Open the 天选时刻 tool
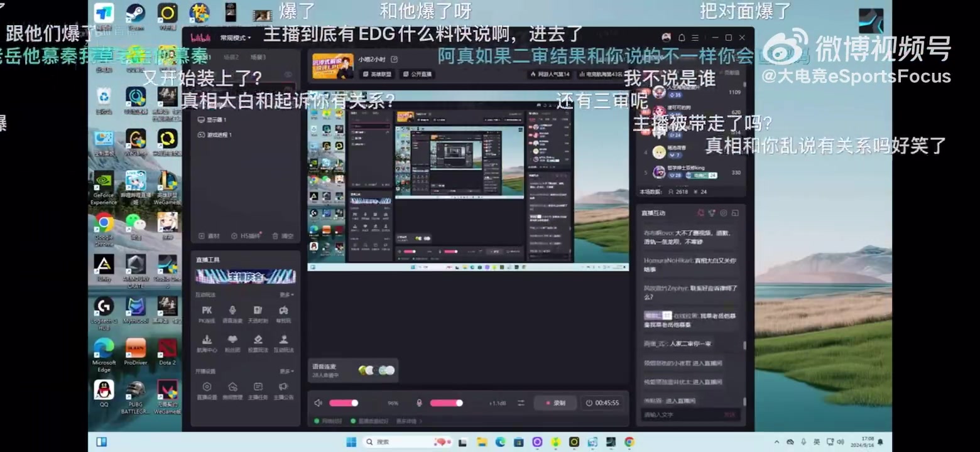The height and width of the screenshot is (452, 980). point(258,315)
